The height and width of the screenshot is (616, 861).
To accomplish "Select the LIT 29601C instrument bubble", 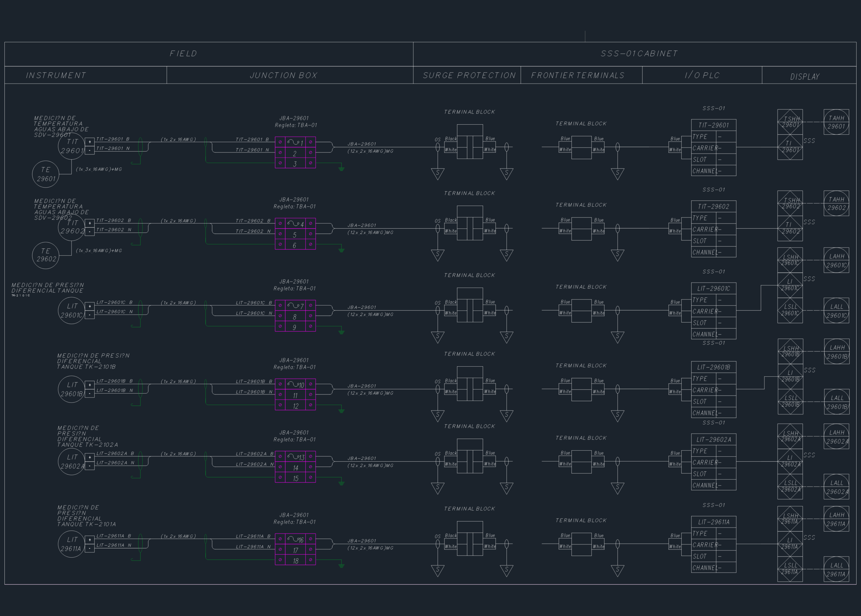I will click(71, 310).
